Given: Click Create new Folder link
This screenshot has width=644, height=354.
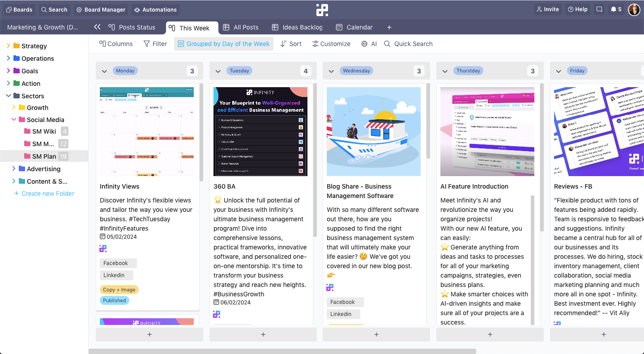Looking at the screenshot, I should click(44, 194).
